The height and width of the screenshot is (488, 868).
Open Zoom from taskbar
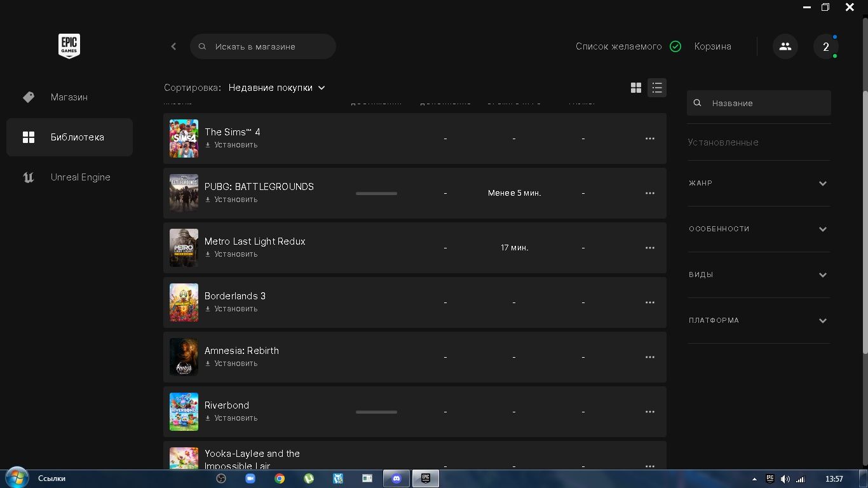click(x=250, y=478)
